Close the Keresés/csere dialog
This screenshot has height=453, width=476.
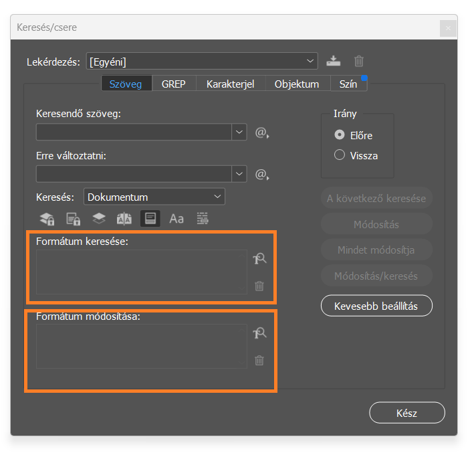click(x=448, y=28)
